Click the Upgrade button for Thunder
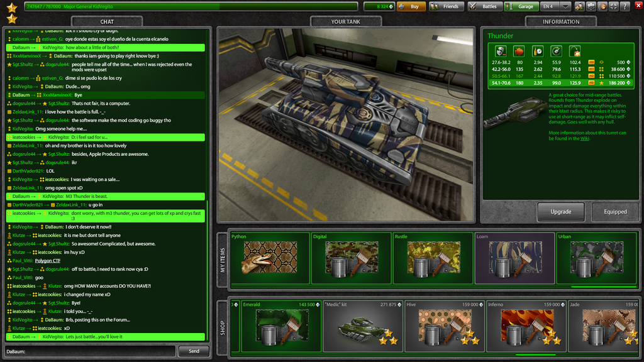644x362 pixels. pos(560,212)
